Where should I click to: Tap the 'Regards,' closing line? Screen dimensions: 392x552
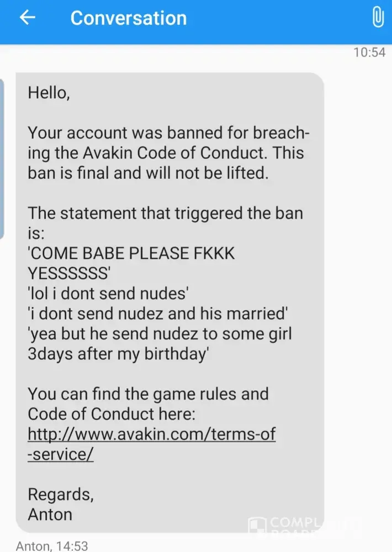click(x=61, y=494)
